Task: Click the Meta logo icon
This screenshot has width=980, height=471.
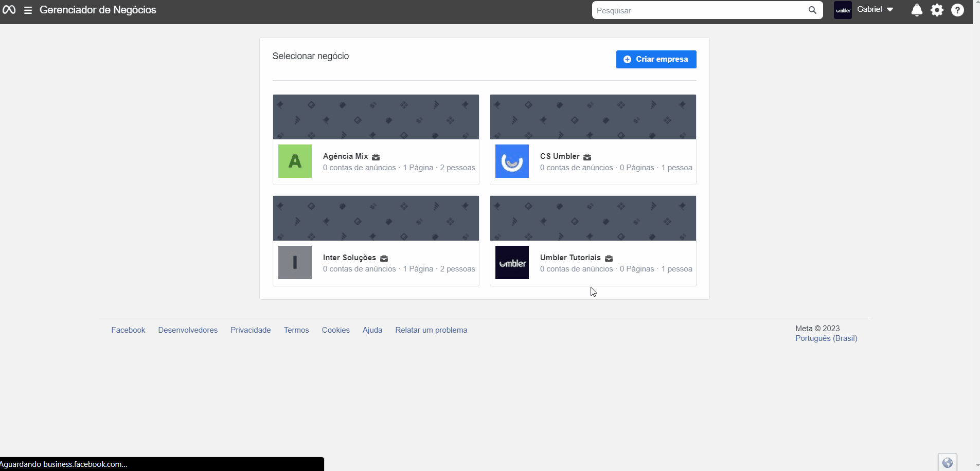Action: click(9, 10)
